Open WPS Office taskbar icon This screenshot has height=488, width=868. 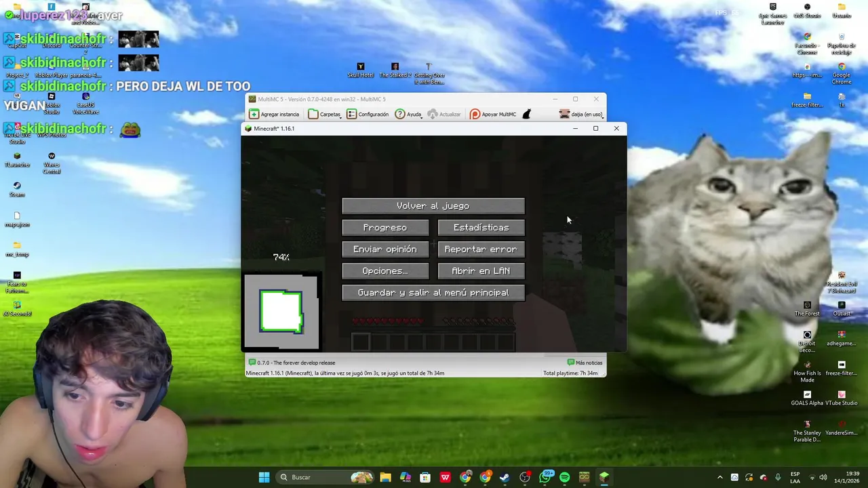click(x=445, y=477)
